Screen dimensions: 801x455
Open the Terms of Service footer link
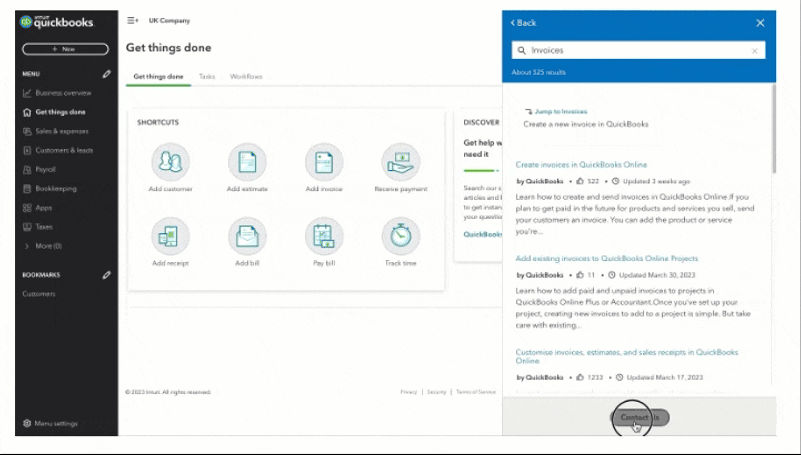pyautogui.click(x=476, y=392)
